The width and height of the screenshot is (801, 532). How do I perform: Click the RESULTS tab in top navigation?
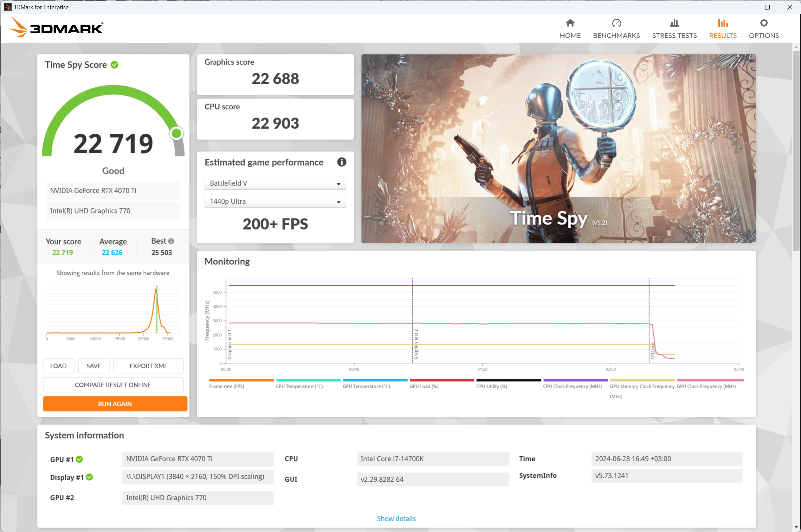723,28
